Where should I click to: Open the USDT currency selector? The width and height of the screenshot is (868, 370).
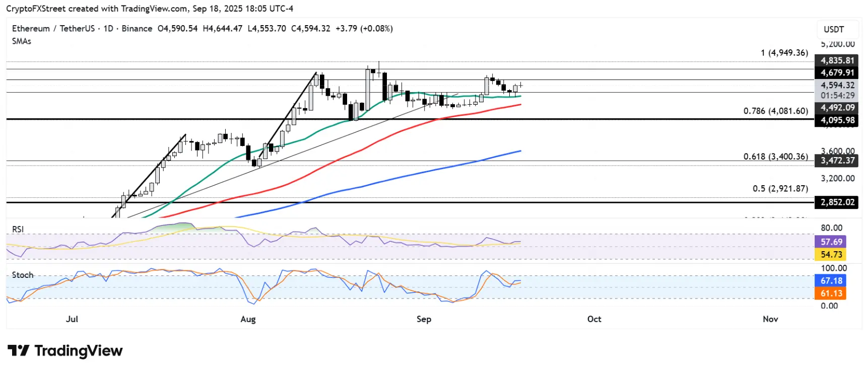834,29
